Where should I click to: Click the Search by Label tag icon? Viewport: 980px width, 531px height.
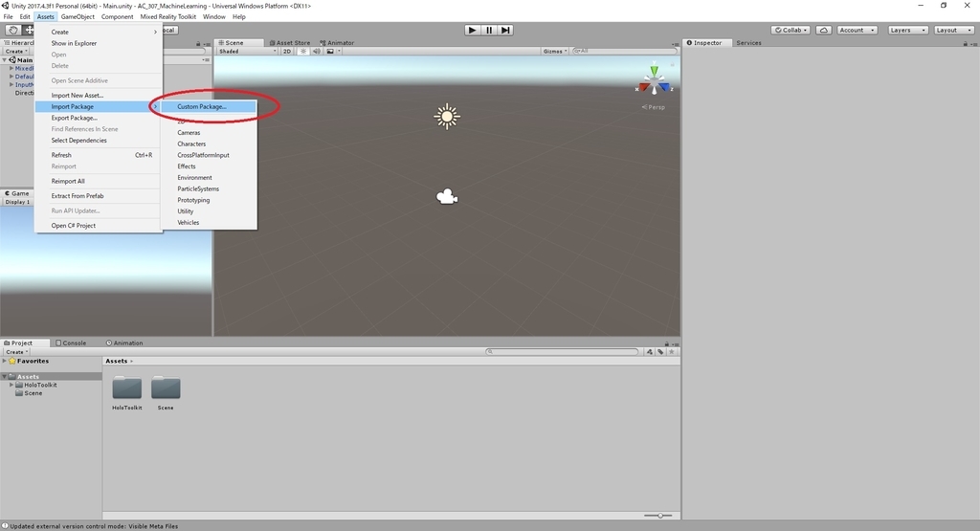click(x=660, y=352)
